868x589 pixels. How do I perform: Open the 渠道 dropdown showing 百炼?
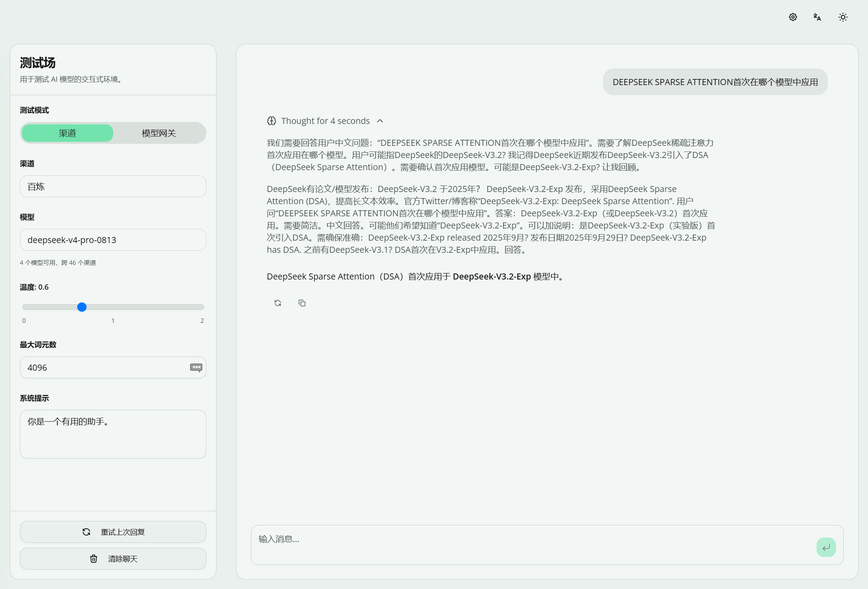pos(113,186)
